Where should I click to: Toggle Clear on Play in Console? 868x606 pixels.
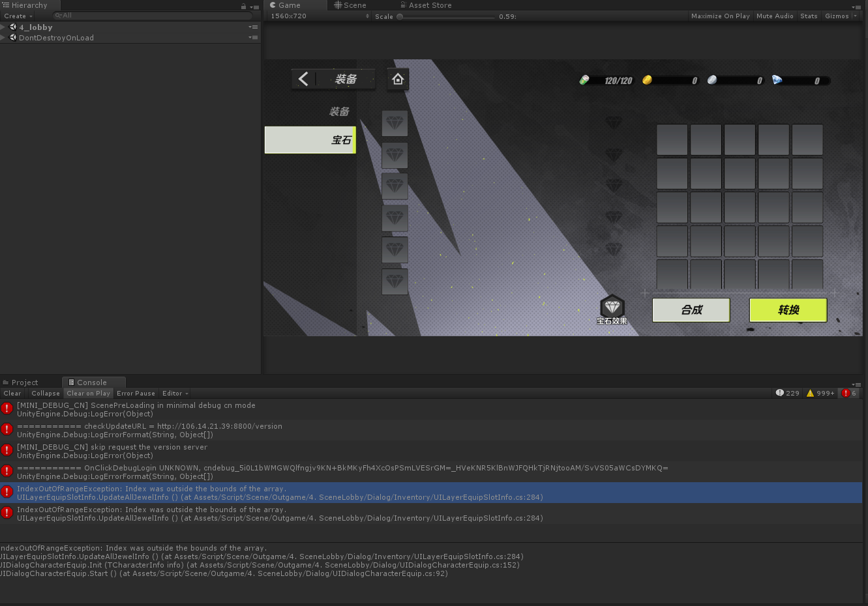pyautogui.click(x=88, y=393)
